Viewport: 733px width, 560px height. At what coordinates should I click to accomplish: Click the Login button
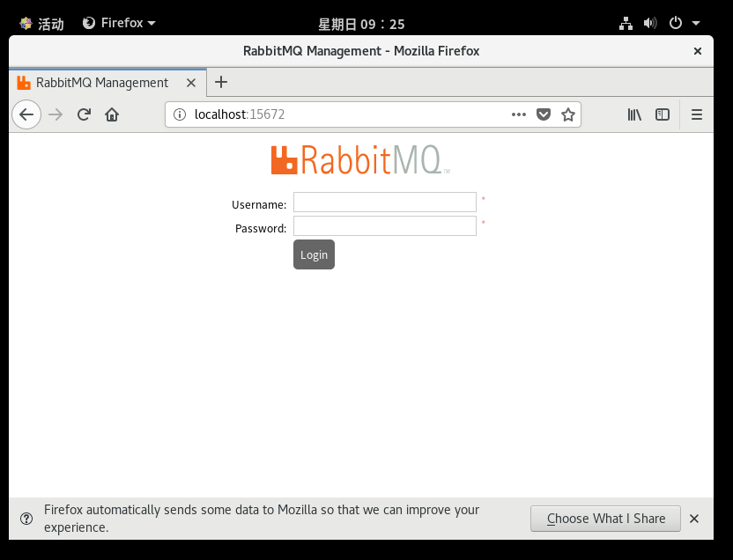[315, 254]
